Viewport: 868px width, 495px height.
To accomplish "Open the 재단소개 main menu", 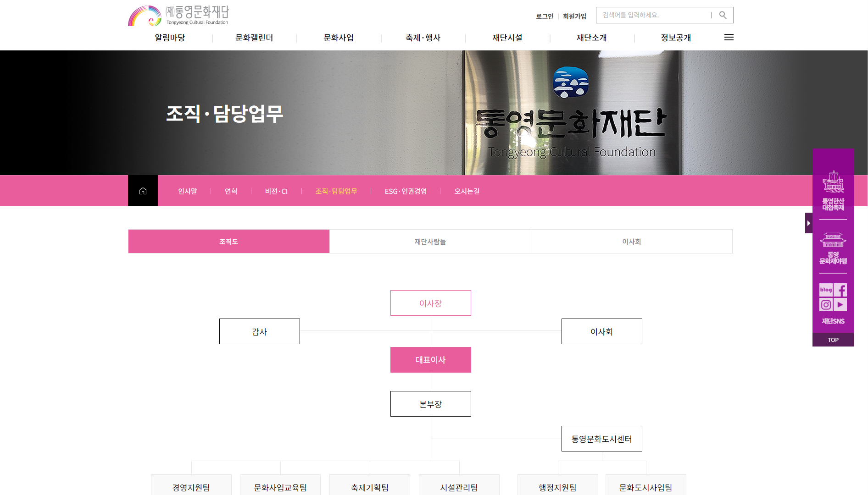I will (591, 38).
